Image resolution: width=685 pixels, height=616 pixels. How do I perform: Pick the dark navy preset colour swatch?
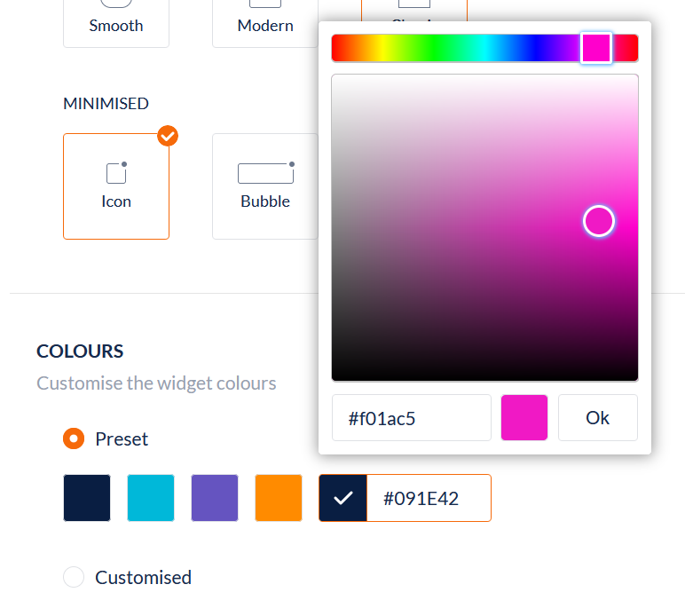click(87, 498)
